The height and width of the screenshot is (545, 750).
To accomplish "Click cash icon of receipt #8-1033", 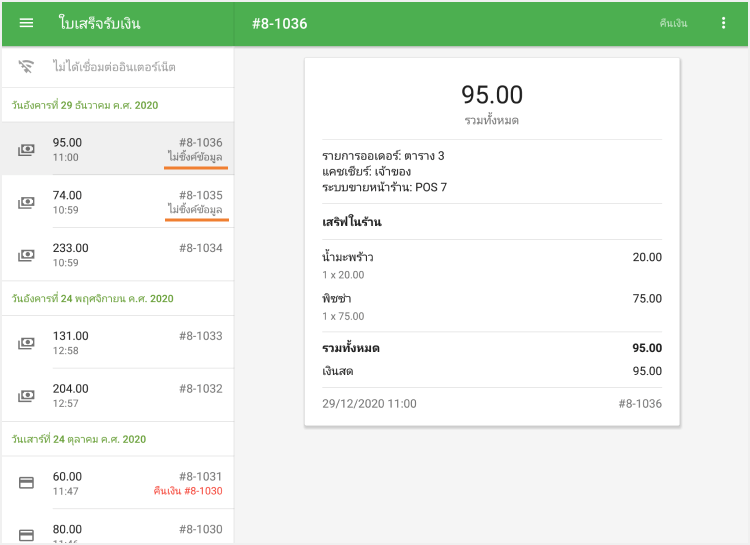I will point(27,343).
